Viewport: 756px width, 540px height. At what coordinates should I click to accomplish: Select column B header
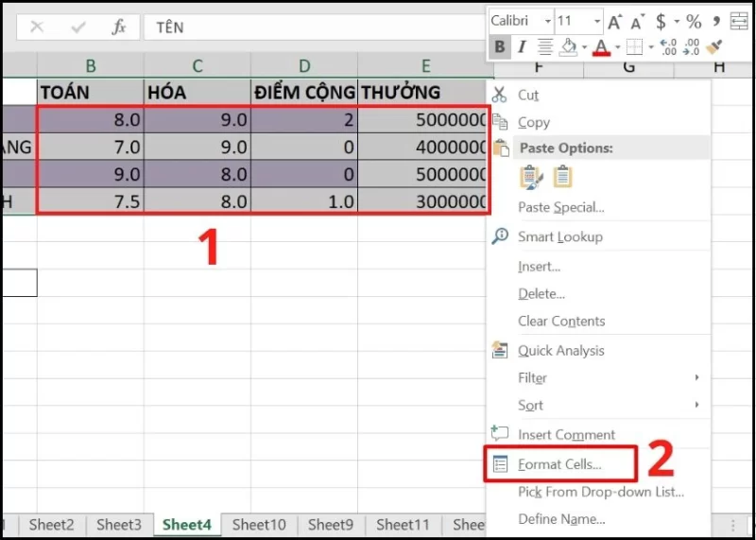[x=91, y=65]
